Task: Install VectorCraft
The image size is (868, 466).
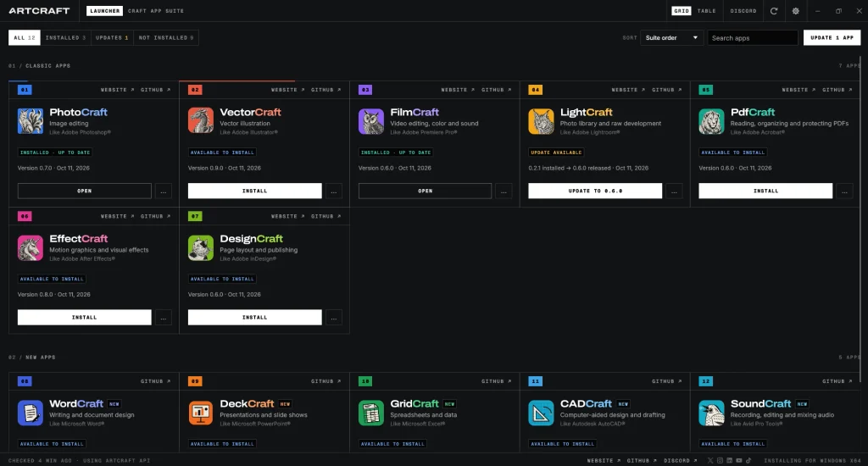Action: (254, 191)
